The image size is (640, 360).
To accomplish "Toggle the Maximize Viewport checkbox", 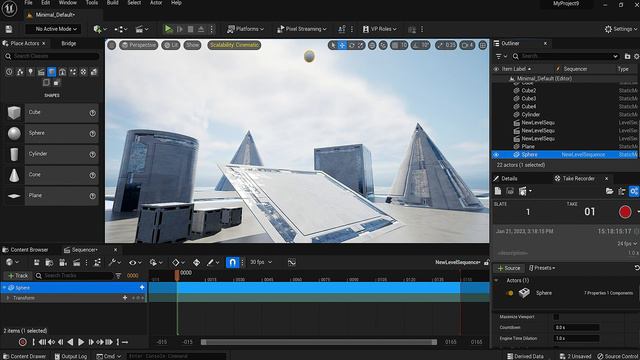I will tap(556, 317).
